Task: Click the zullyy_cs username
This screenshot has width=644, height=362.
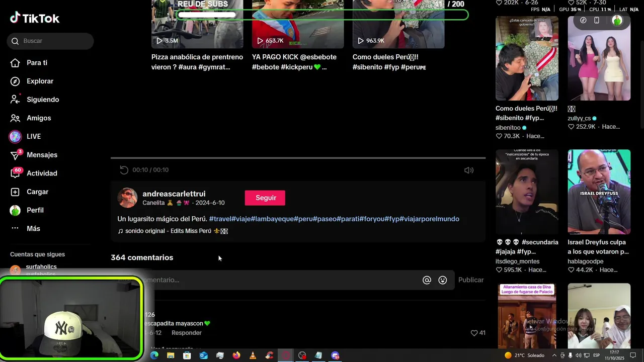Action: click(579, 119)
